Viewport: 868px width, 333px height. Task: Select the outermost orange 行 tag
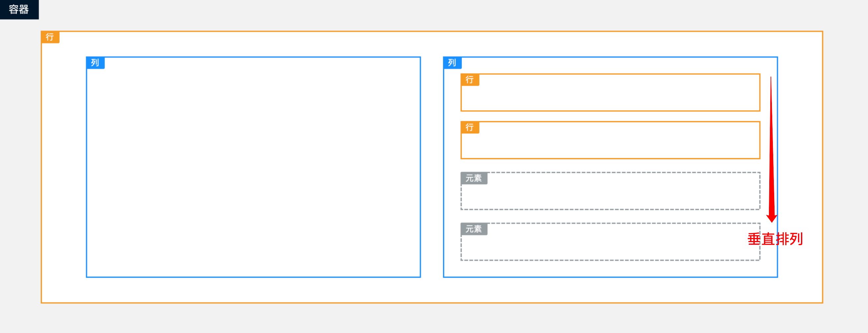(x=50, y=37)
